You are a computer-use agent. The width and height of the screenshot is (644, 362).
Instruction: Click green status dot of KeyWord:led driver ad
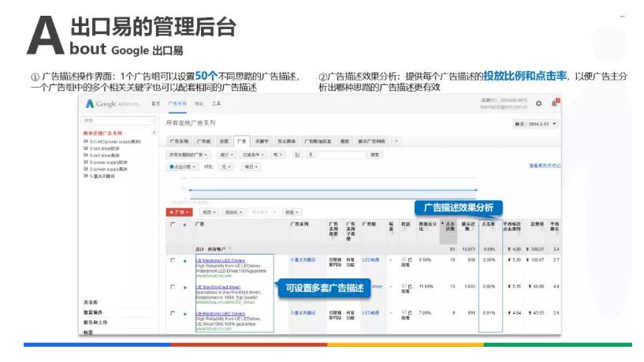184,287
